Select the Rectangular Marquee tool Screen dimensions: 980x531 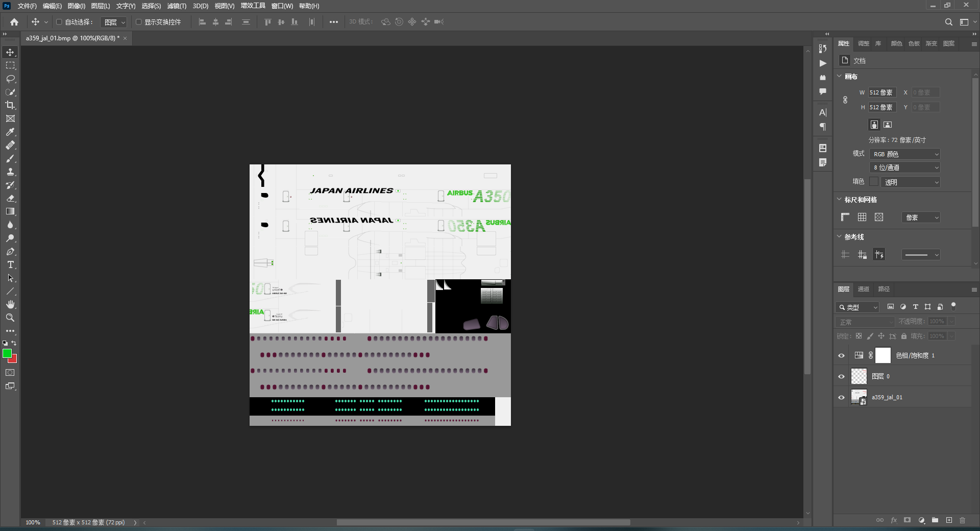(10, 65)
